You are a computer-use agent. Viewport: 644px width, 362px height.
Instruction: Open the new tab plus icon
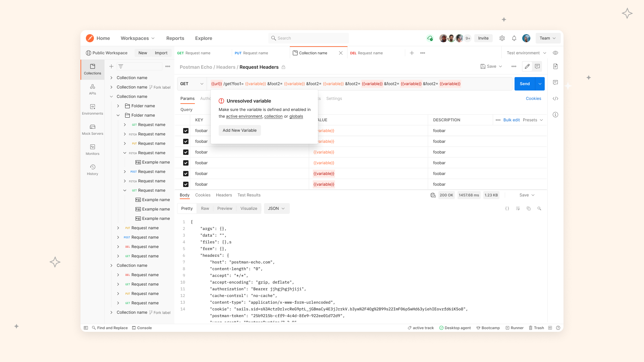[x=412, y=53]
